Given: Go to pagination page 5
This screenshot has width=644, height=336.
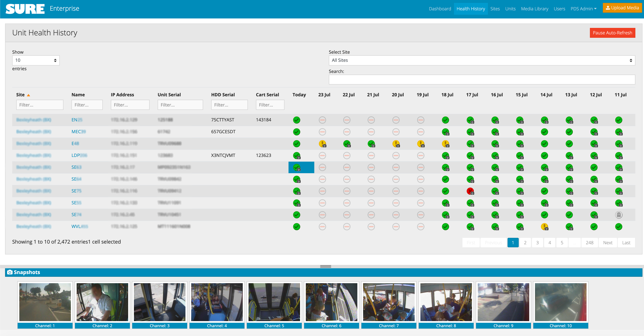Looking at the screenshot, I should pos(562,242).
